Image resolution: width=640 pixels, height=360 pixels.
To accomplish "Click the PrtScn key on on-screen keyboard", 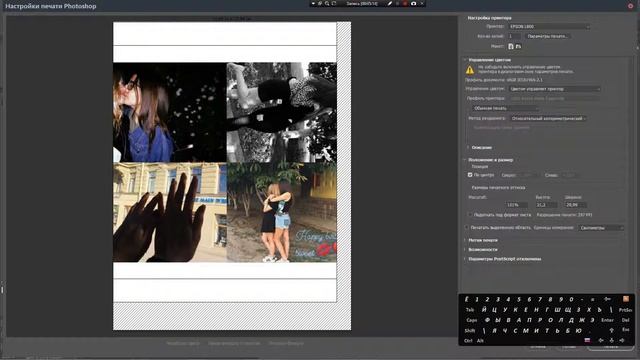I will tap(625, 310).
